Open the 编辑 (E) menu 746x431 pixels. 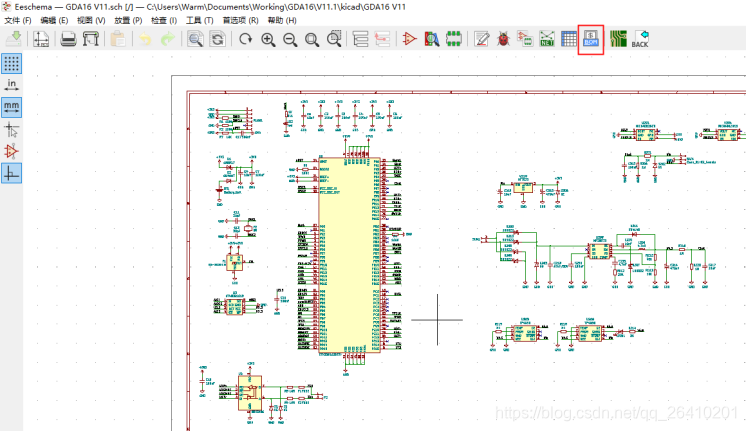click(x=54, y=20)
